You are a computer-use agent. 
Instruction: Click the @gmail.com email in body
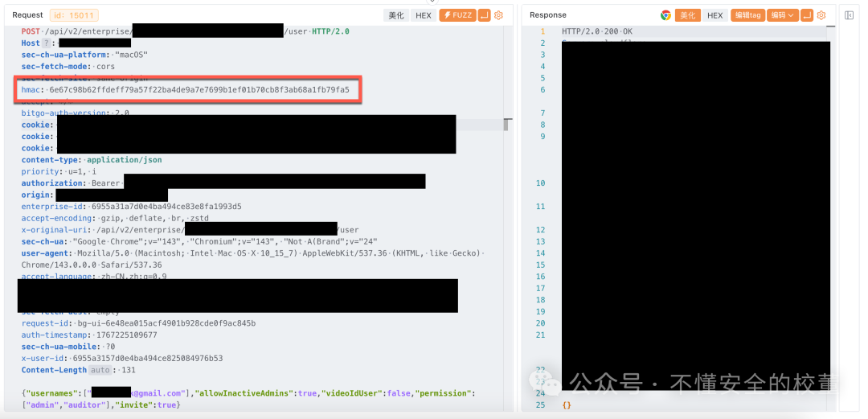pyautogui.click(x=158, y=393)
